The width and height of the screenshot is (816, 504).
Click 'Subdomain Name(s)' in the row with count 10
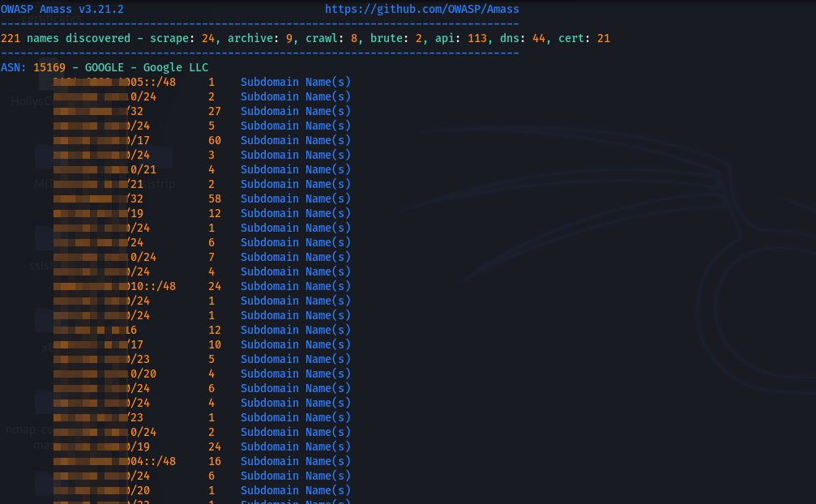click(x=296, y=344)
